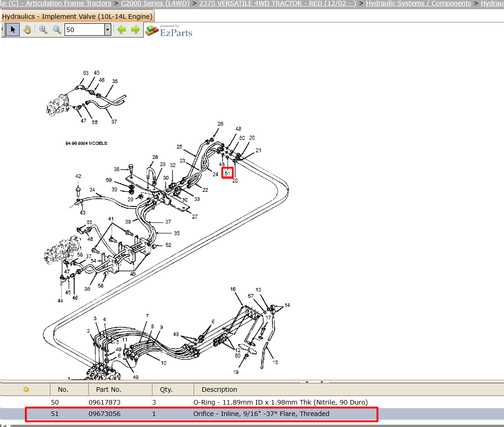Click the up arrow on panel splitter

tap(307, 382)
